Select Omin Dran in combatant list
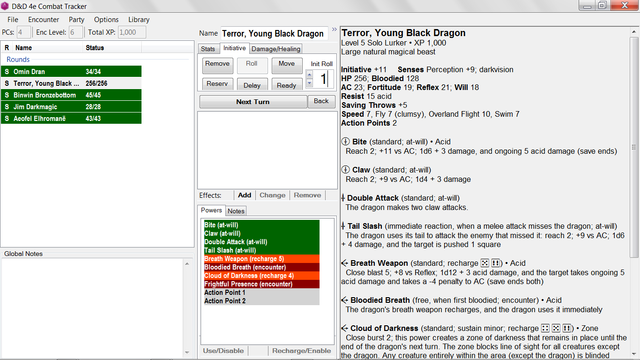 (x=71, y=71)
